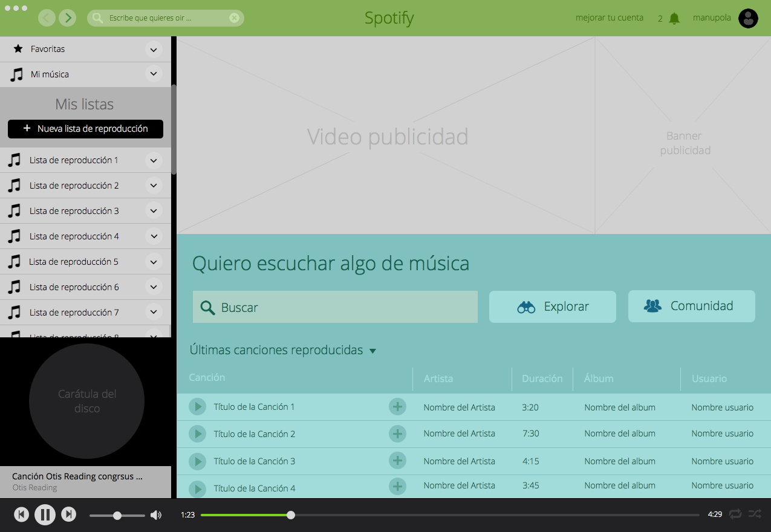Play Título de la Canción 1
This screenshot has width=771, height=532.
pyautogui.click(x=197, y=406)
